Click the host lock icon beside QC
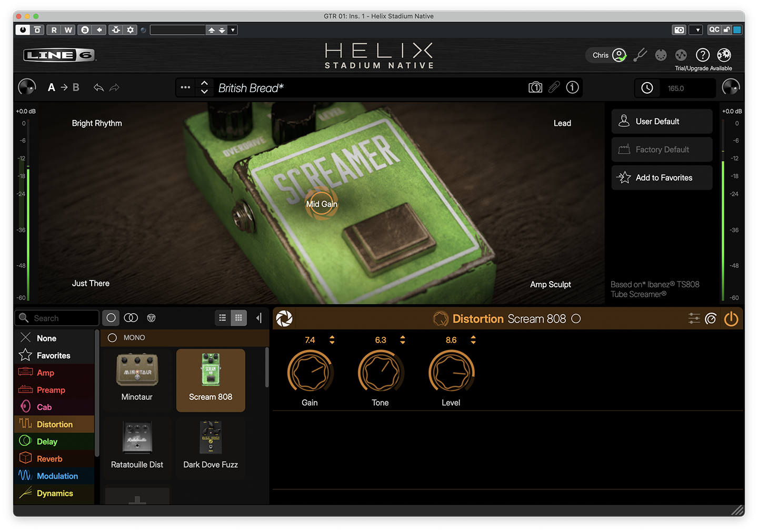 pos(726,30)
